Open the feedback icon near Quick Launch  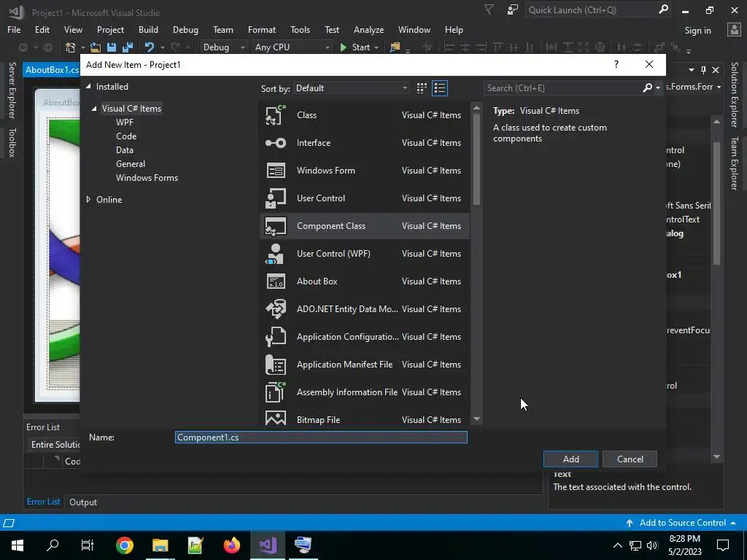(x=513, y=10)
